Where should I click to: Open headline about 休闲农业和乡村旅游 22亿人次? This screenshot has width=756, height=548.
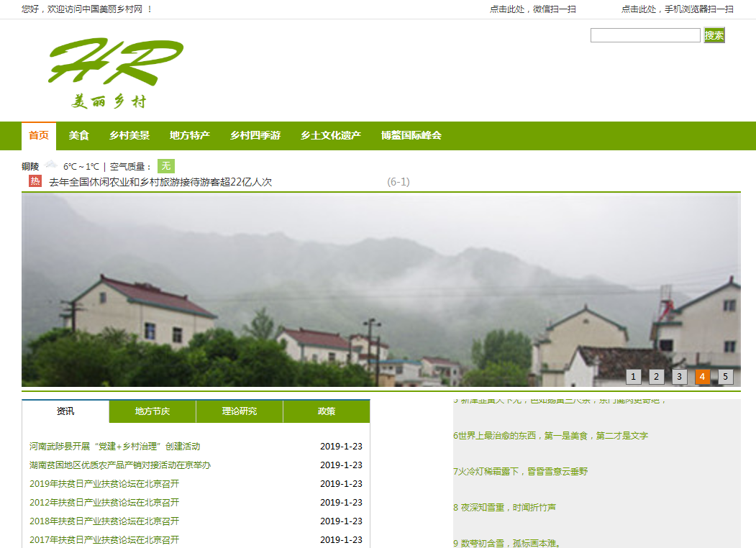tap(160, 182)
